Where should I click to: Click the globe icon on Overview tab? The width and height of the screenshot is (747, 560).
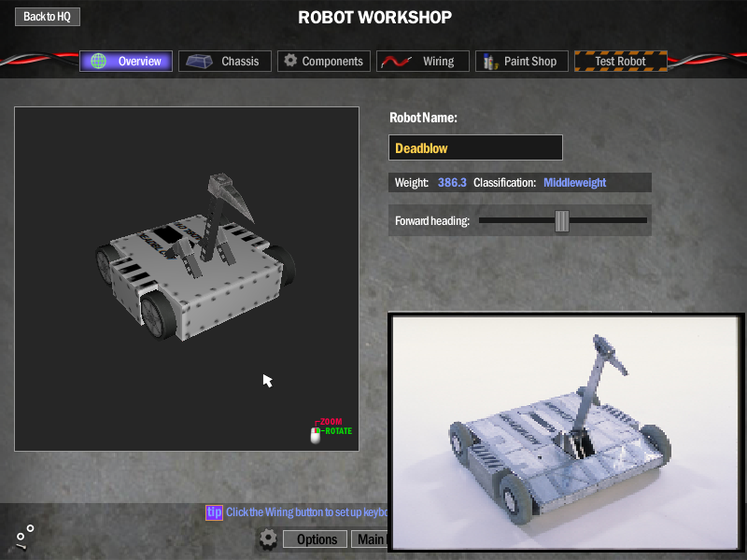(98, 62)
